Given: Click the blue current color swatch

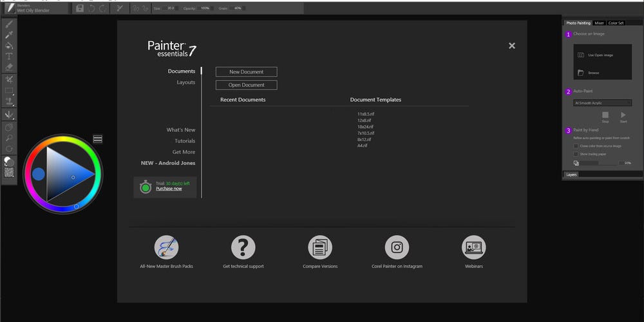Looking at the screenshot, I should 38,174.
